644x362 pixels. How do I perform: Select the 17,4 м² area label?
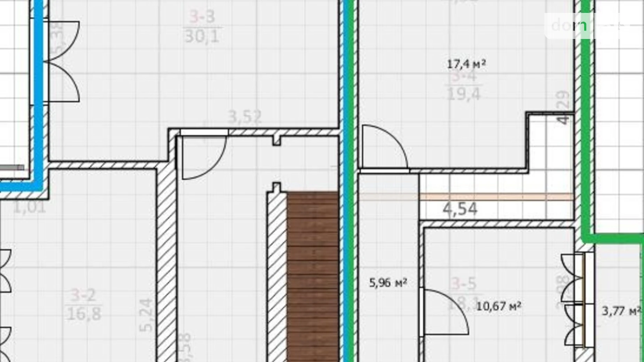coord(466,64)
